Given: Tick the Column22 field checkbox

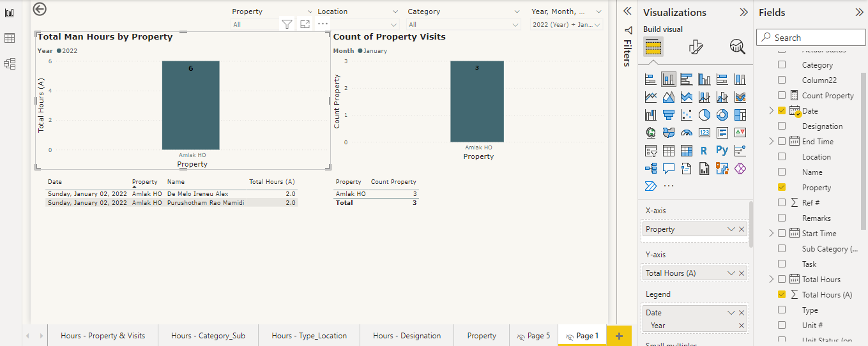Looking at the screenshot, I should click(x=782, y=80).
